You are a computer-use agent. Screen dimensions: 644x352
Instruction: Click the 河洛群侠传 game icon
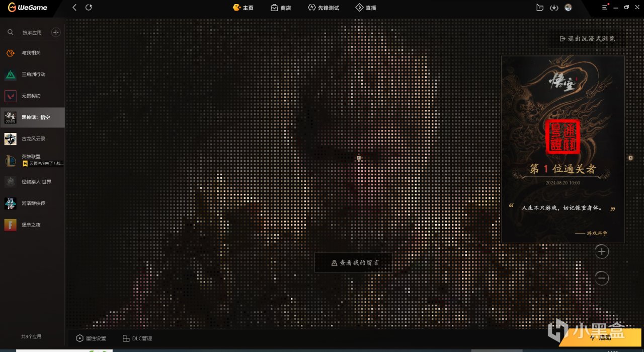[x=11, y=203]
